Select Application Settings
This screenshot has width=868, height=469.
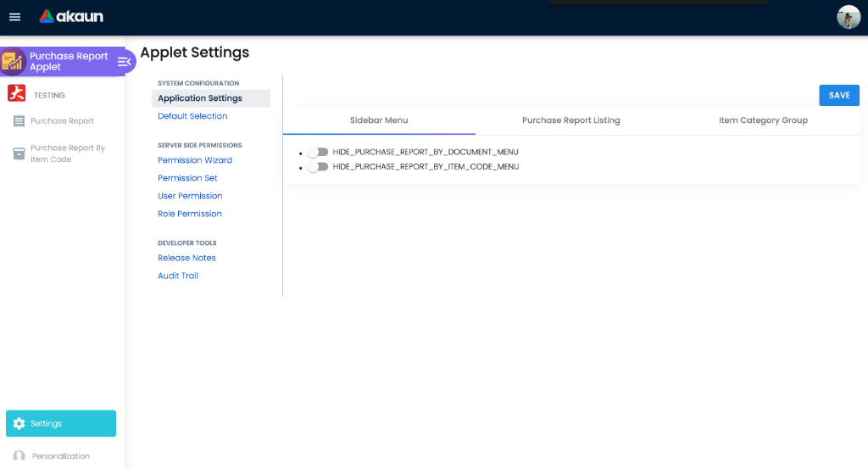pos(211,98)
